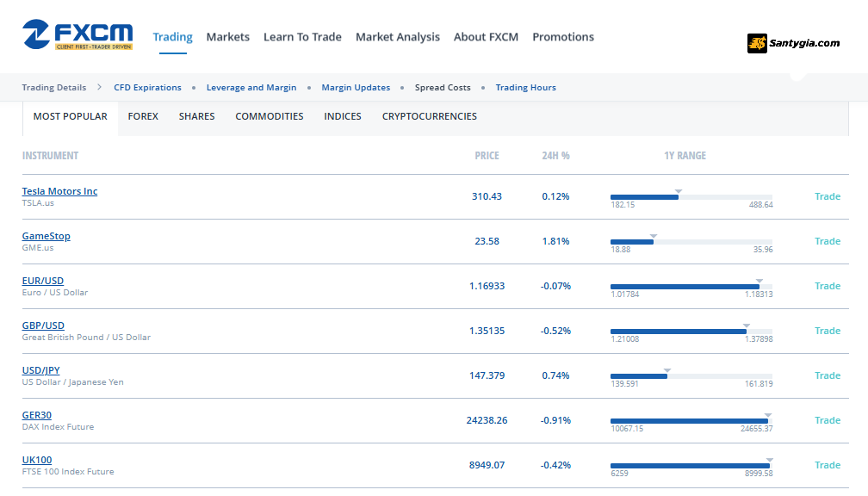Click GBP/USD 1Y range bar
The width and height of the screenshot is (868, 496).
coord(691,332)
